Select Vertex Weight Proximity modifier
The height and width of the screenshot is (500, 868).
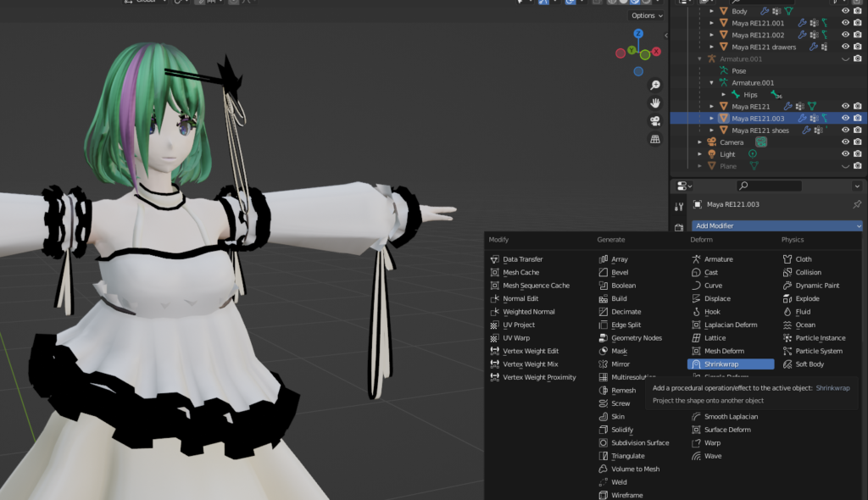[x=533, y=377]
